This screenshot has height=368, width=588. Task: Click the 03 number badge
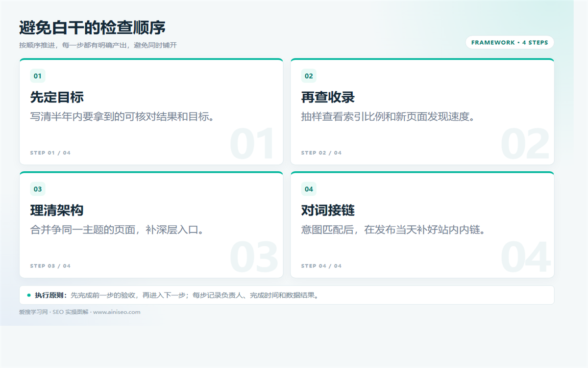point(38,189)
